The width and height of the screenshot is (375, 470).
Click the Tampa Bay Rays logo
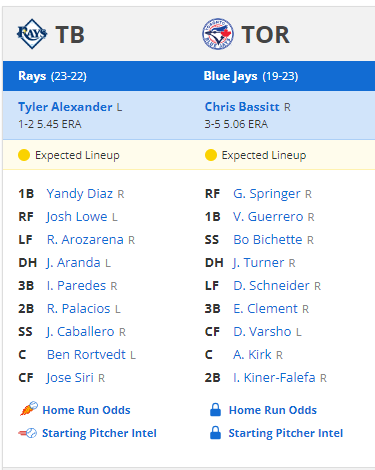pyautogui.click(x=32, y=34)
